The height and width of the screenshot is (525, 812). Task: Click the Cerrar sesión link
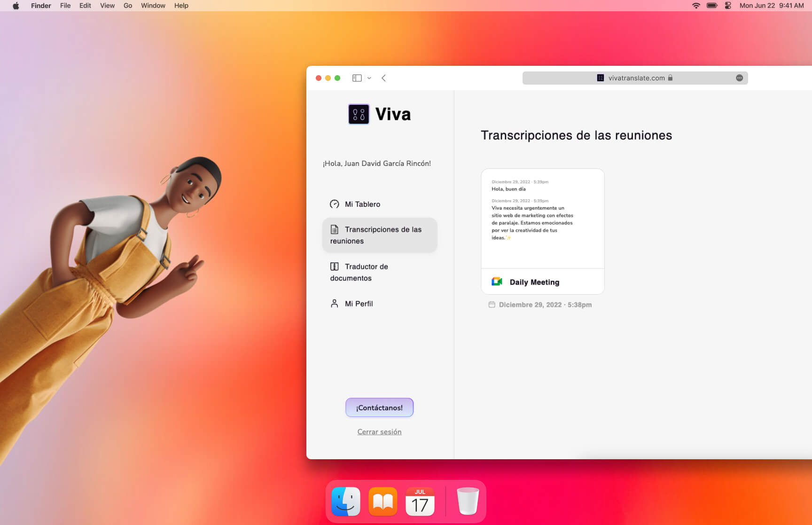point(379,431)
